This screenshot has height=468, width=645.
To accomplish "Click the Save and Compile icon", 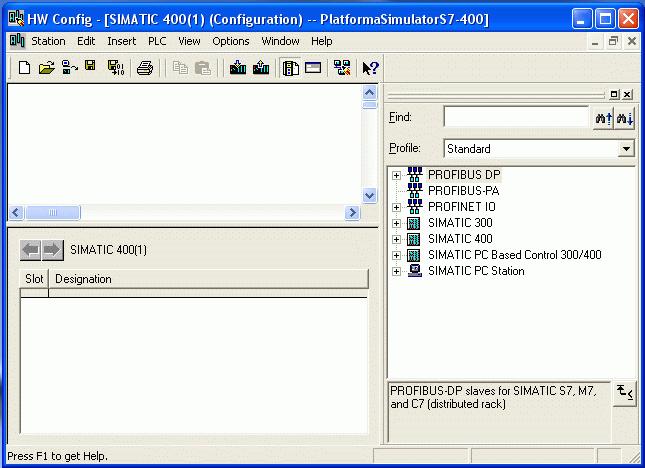I will coord(116,67).
